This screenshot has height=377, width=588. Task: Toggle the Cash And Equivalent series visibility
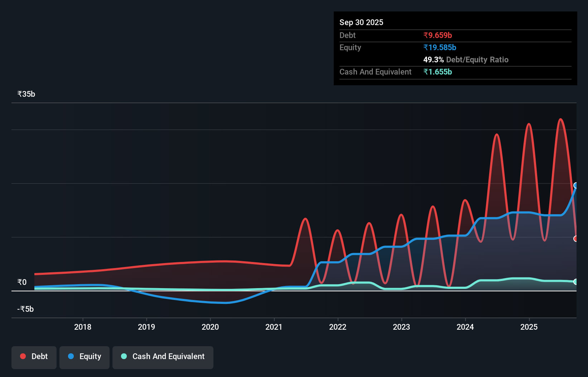pyautogui.click(x=163, y=357)
